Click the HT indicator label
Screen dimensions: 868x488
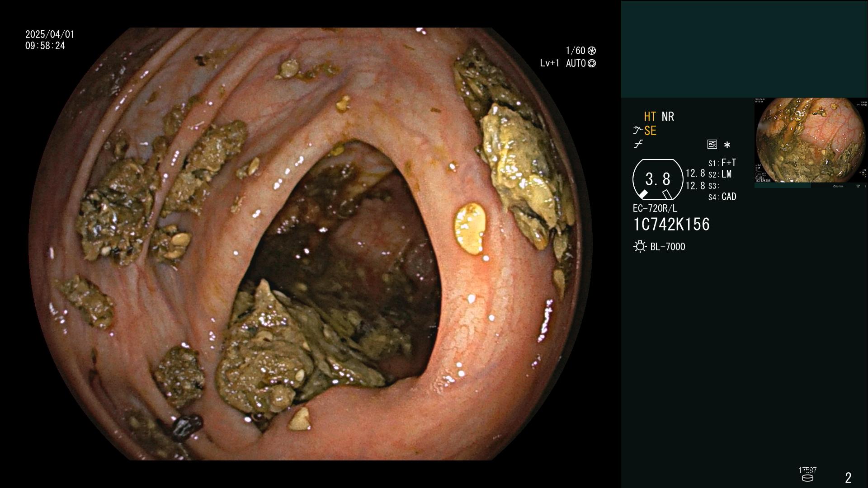point(650,117)
